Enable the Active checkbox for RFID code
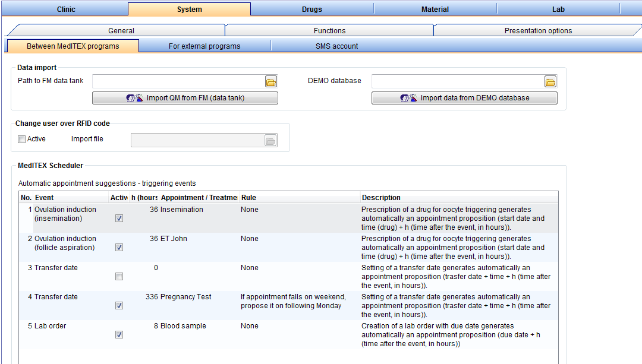This screenshot has width=642, height=364. pos(22,139)
